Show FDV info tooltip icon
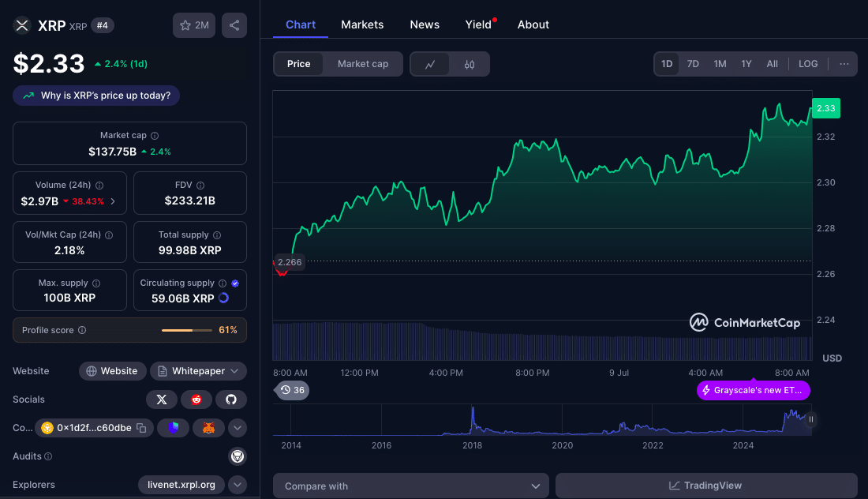This screenshot has width=868, height=499. click(200, 186)
